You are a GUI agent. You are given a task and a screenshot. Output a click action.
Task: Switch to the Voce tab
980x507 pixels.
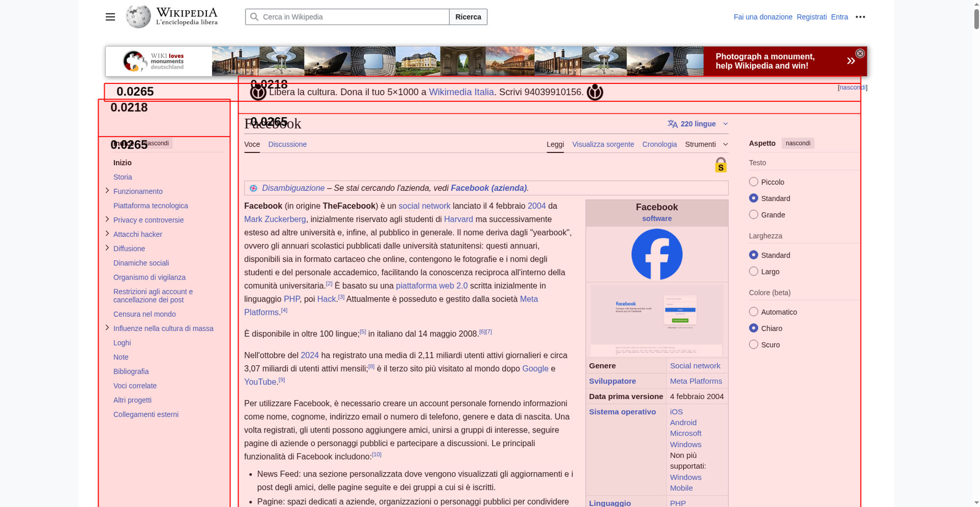click(x=252, y=144)
